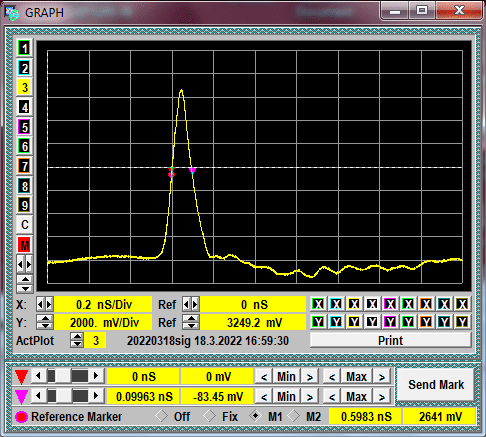The width and height of the screenshot is (486, 437).
Task: Click reference marker 2641 mV value
Action: coord(439,417)
